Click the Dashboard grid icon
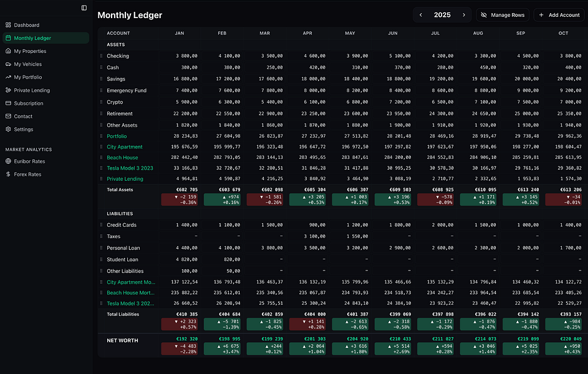The width and height of the screenshot is (588, 374). pyautogui.click(x=8, y=25)
